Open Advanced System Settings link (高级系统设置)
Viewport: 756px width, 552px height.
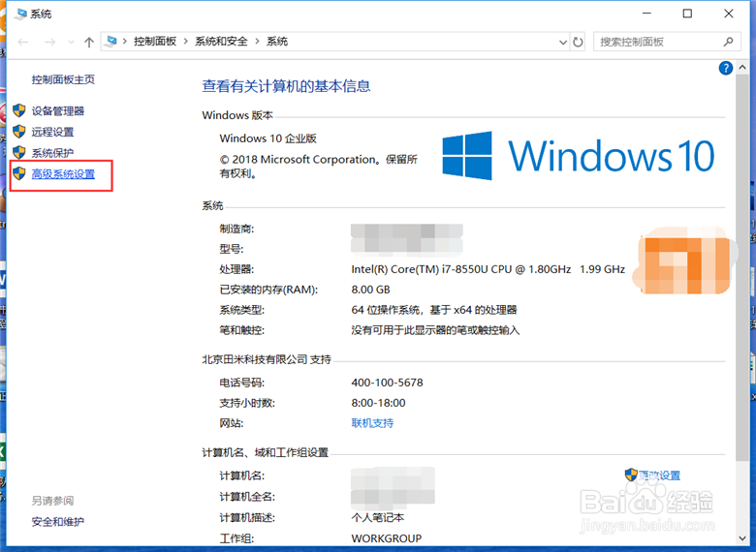tap(63, 174)
